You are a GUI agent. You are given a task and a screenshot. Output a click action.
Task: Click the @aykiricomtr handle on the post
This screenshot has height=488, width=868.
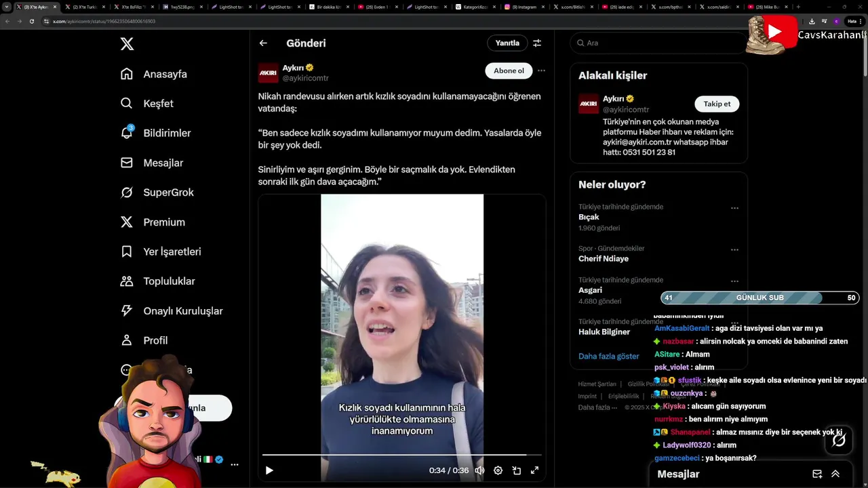[x=305, y=79]
